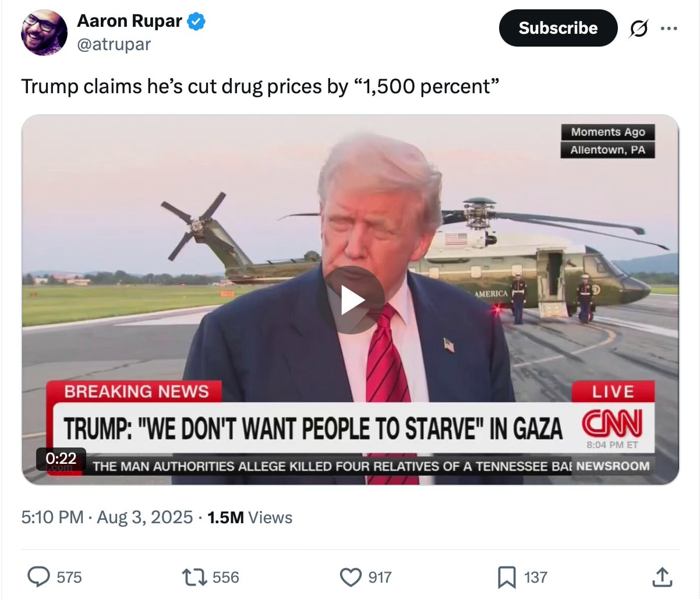Click the 1.5M Views count

(250, 517)
